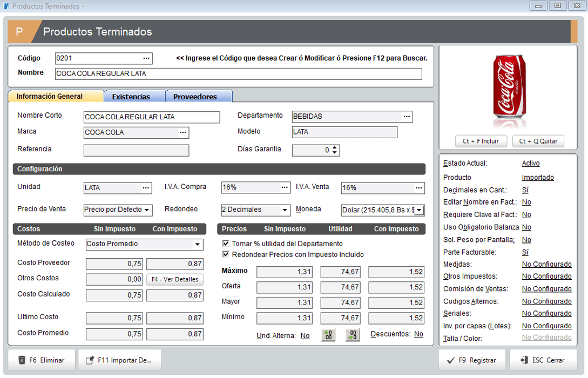
Task: Click Otros Costos field showing 0,00
Action: [x=114, y=279]
